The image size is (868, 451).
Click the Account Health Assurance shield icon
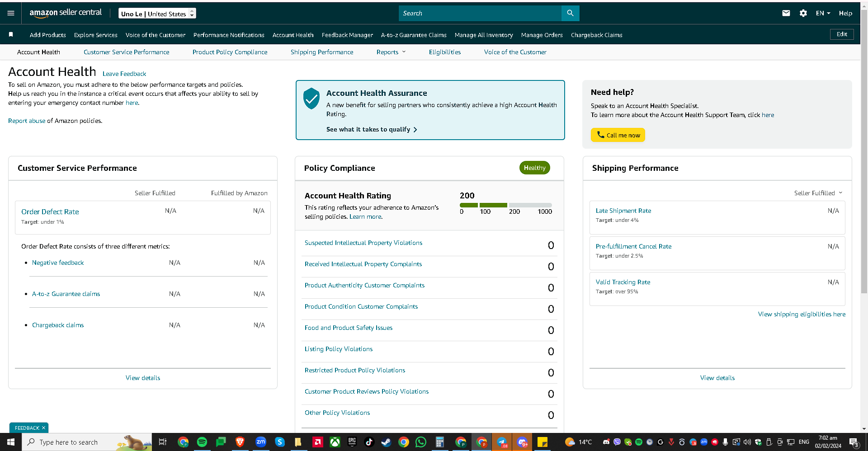tap(311, 99)
